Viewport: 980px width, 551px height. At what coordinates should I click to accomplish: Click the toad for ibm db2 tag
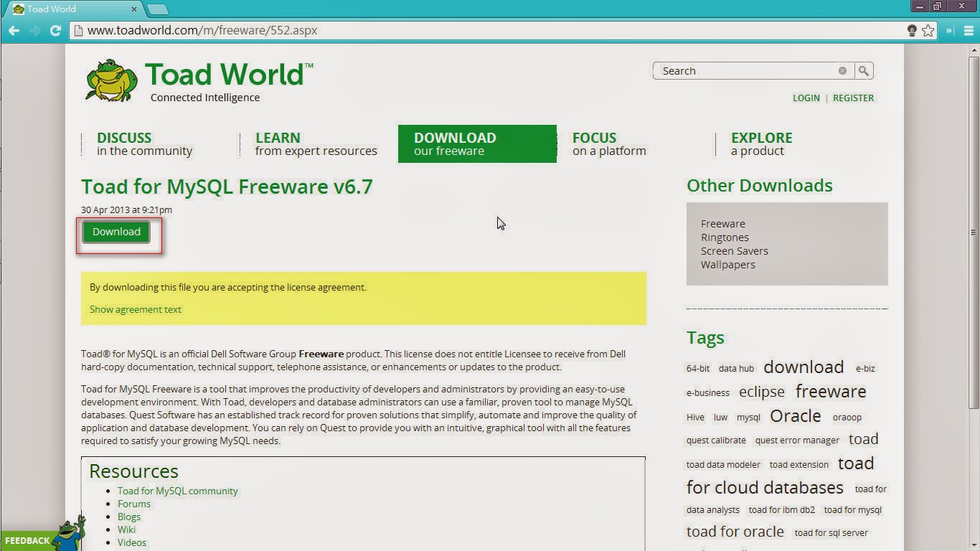(x=782, y=511)
